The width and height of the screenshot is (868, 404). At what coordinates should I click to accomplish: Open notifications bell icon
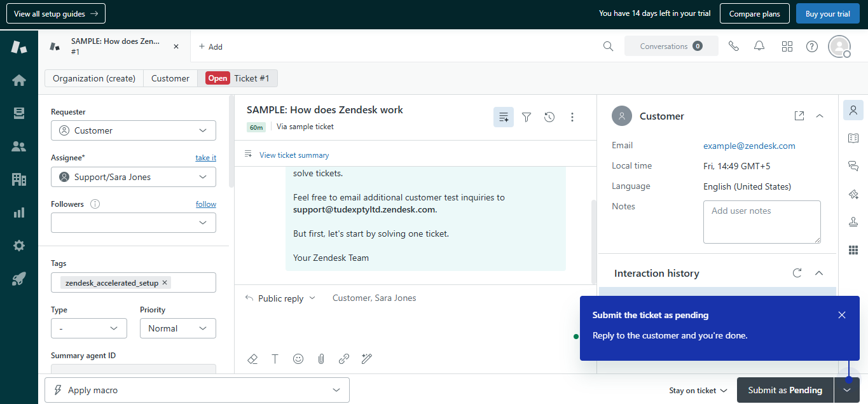point(759,46)
